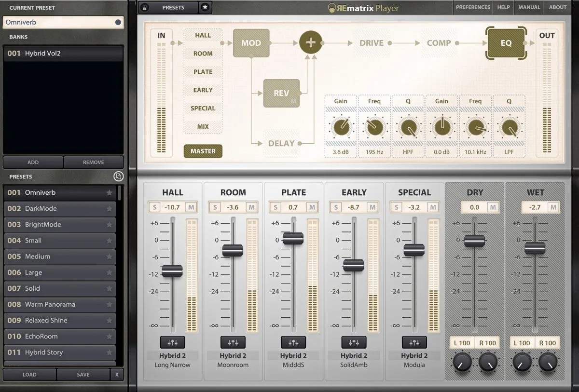Open the PRESETS dropdown in top bar

[173, 7]
